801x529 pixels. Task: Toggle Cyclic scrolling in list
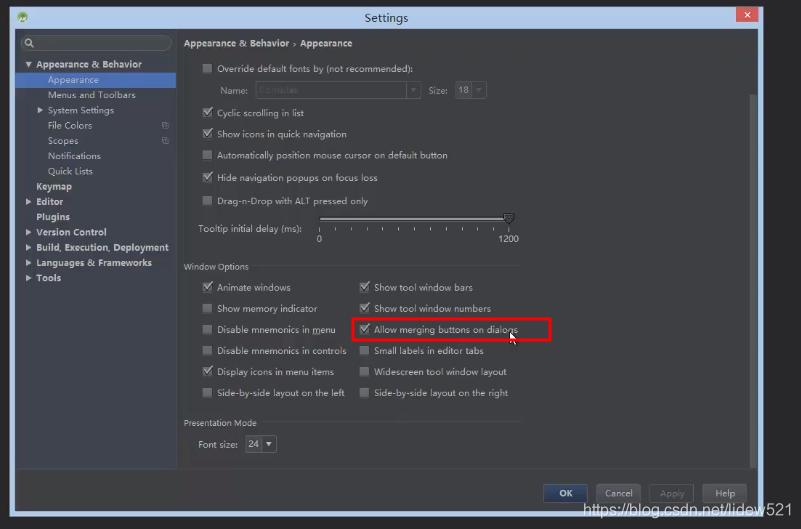(x=207, y=112)
